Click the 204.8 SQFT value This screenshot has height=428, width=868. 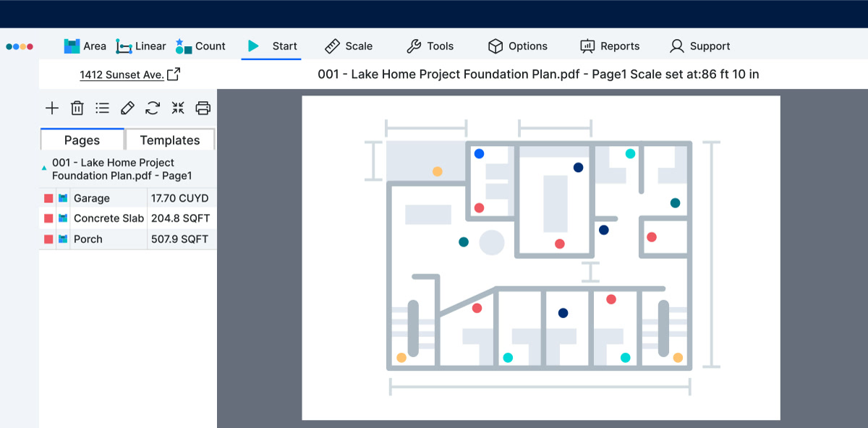pyautogui.click(x=179, y=218)
